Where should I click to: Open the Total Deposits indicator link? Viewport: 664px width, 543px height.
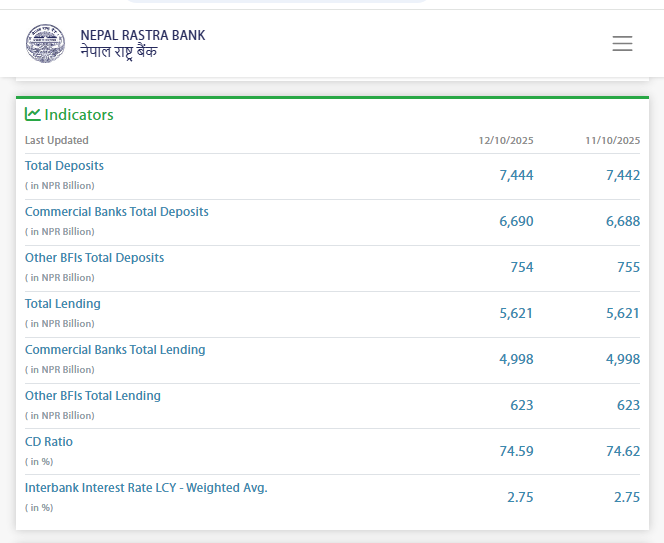click(64, 166)
